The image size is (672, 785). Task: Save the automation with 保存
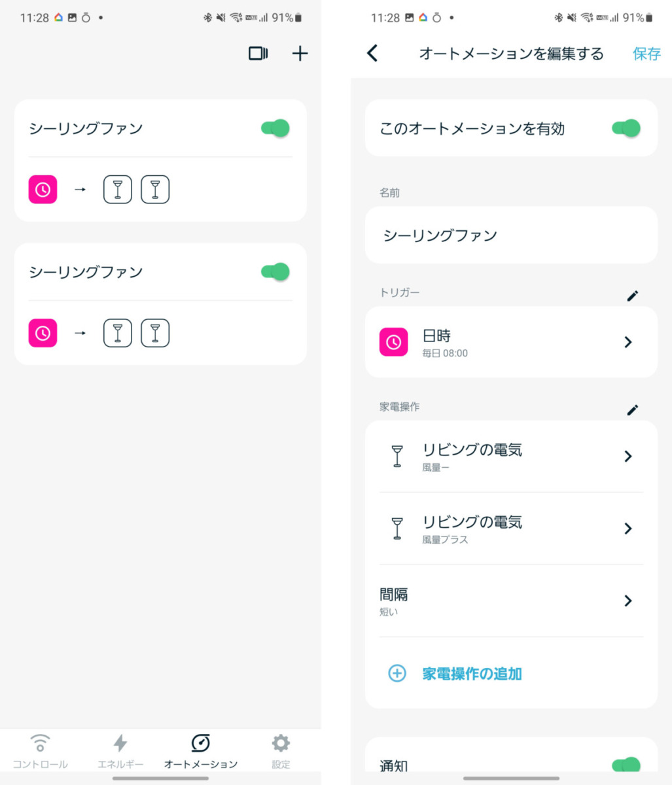click(646, 54)
